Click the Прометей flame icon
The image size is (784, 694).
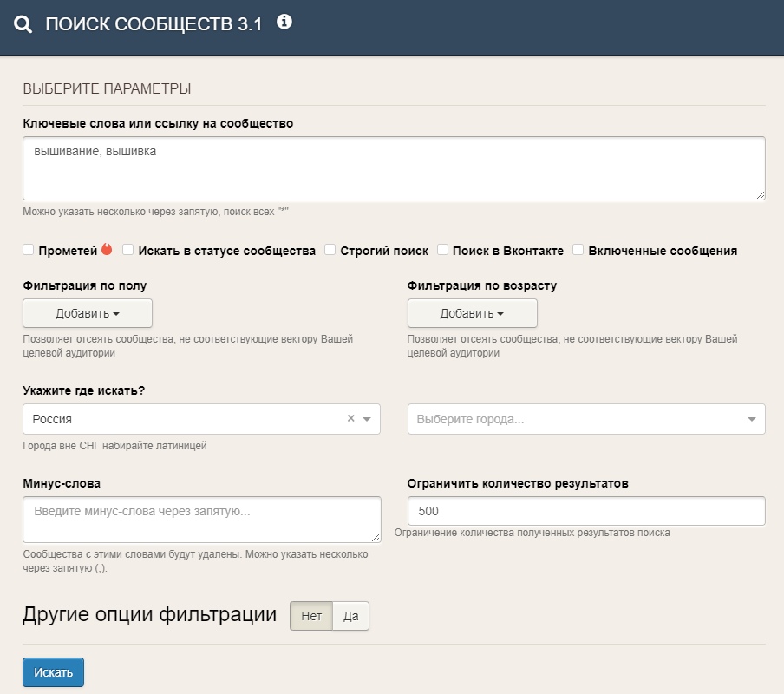[x=107, y=249]
